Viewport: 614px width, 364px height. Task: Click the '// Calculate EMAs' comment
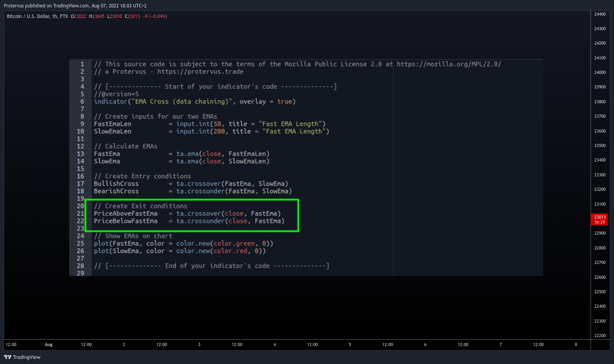point(126,146)
